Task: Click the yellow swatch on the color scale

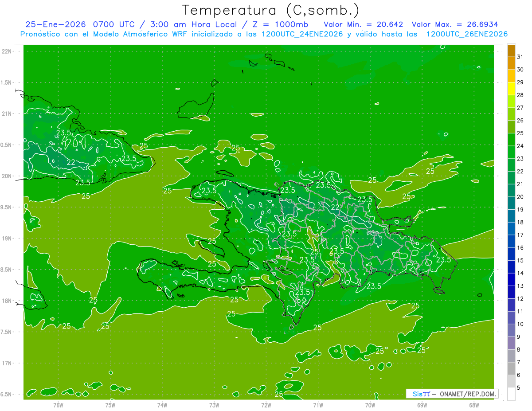Action: click(511, 89)
